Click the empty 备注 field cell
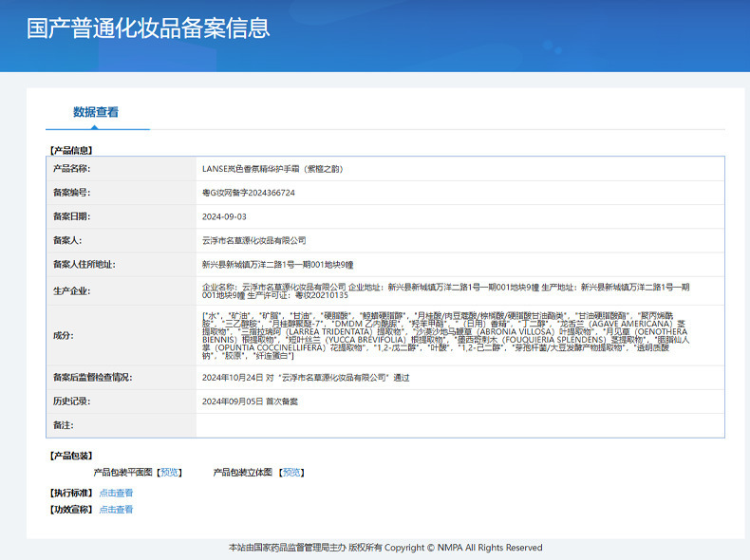Viewport: 750px width, 560px height. [x=459, y=425]
